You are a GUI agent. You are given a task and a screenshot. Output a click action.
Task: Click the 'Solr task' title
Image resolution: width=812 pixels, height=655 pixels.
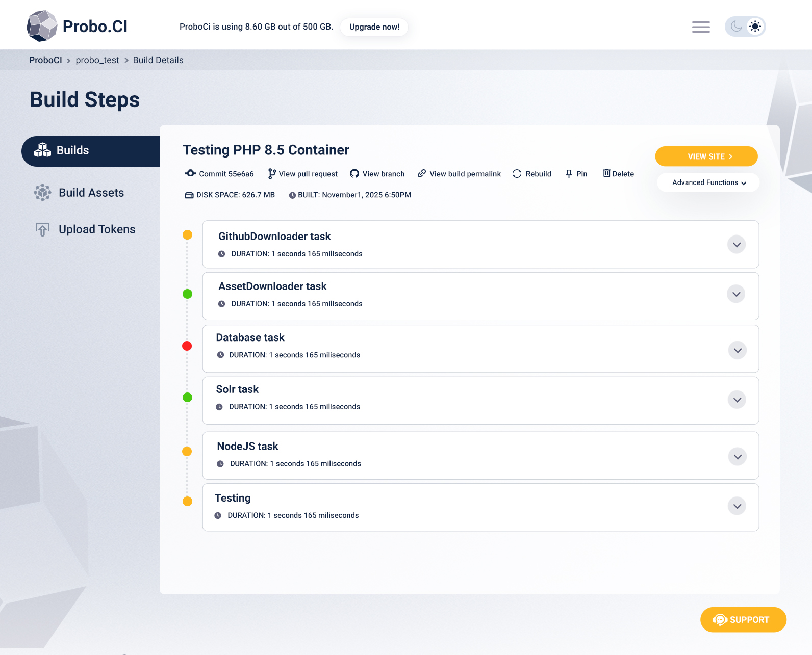click(237, 389)
